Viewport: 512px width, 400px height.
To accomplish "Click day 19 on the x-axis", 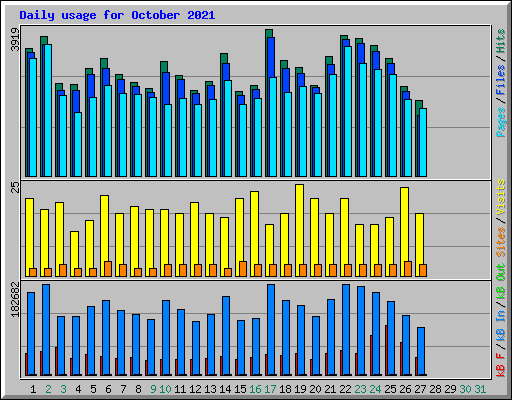I will point(300,389).
